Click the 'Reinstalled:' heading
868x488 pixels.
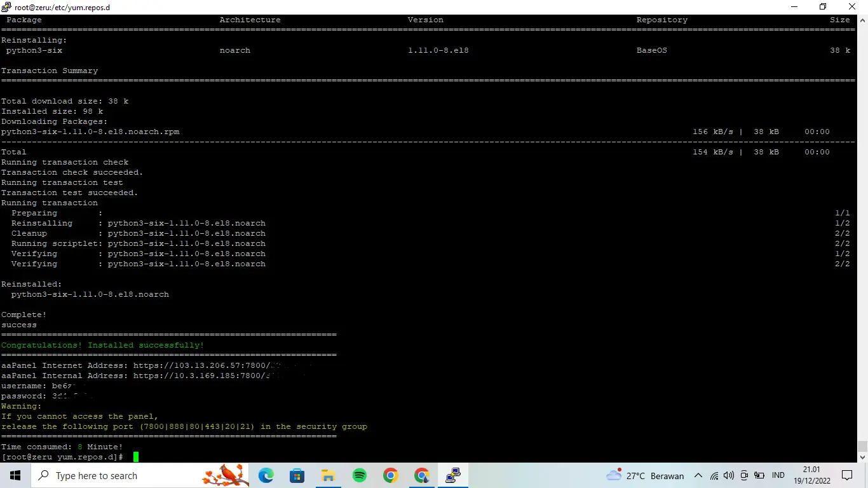click(x=32, y=284)
